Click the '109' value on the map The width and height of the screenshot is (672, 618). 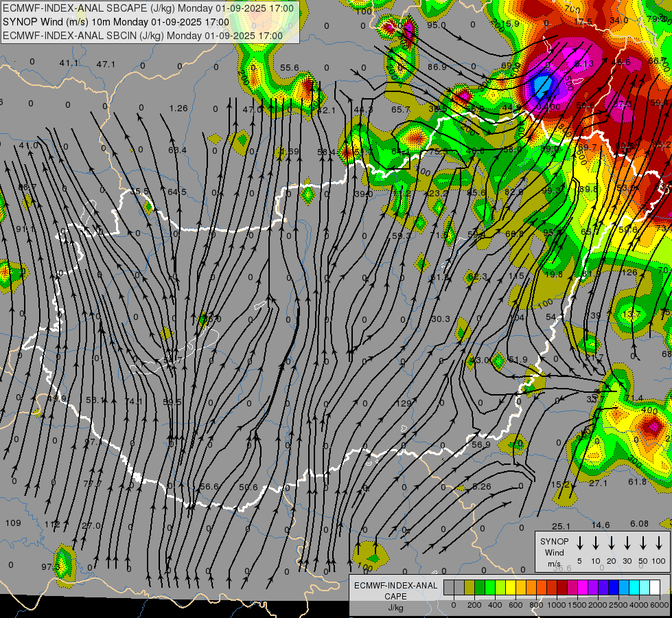point(13,523)
